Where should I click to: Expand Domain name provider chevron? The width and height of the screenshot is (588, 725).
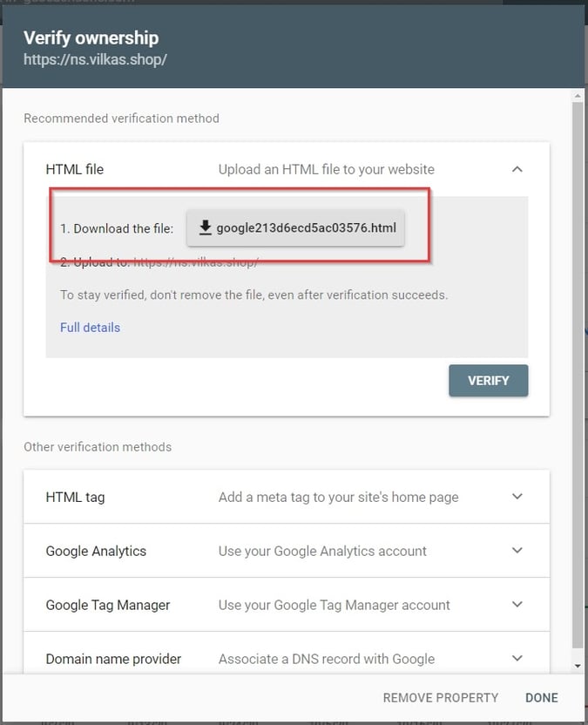[517, 658]
